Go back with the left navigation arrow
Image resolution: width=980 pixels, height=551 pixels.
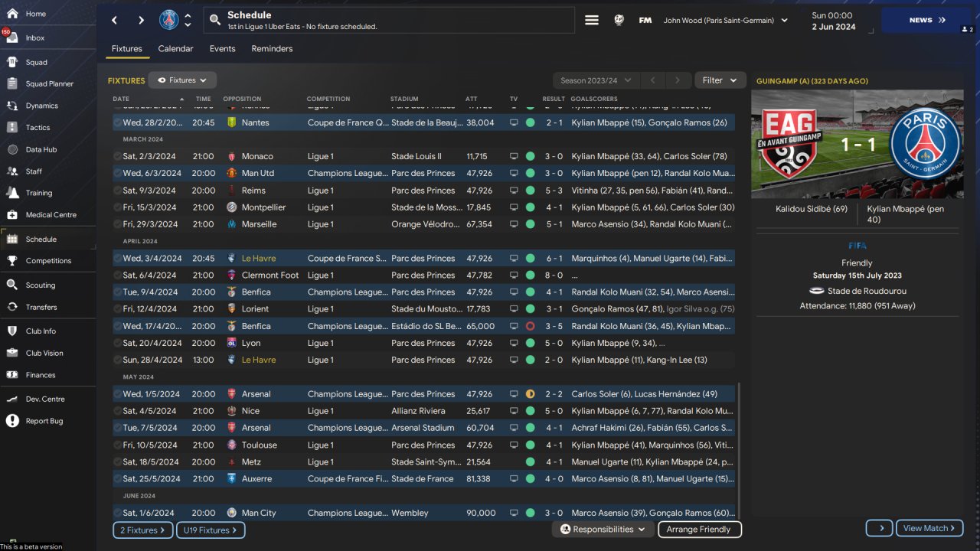[x=114, y=20]
